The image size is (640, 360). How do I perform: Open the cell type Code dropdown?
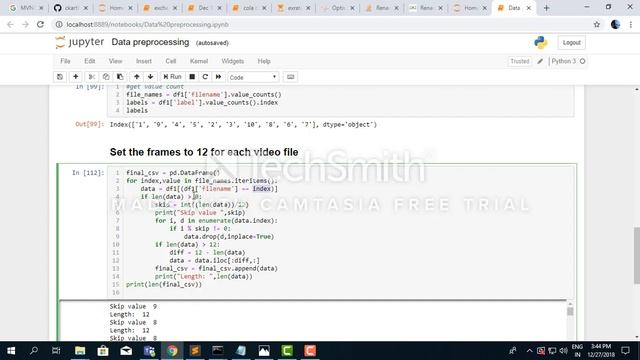(x=253, y=77)
